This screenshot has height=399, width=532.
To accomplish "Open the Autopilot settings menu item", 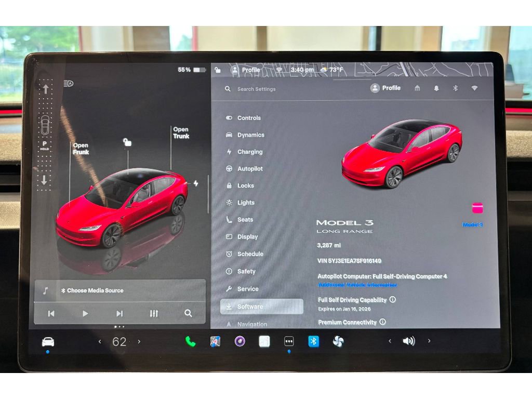I will (250, 169).
